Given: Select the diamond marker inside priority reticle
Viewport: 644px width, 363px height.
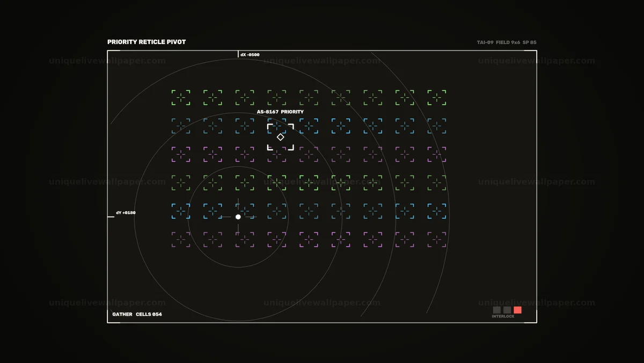Looking at the screenshot, I should 281,137.
